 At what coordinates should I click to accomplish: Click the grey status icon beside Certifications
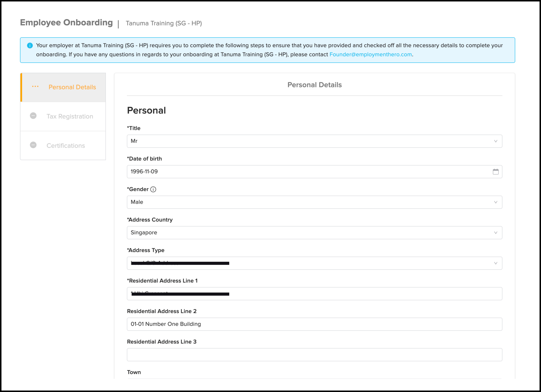point(33,145)
